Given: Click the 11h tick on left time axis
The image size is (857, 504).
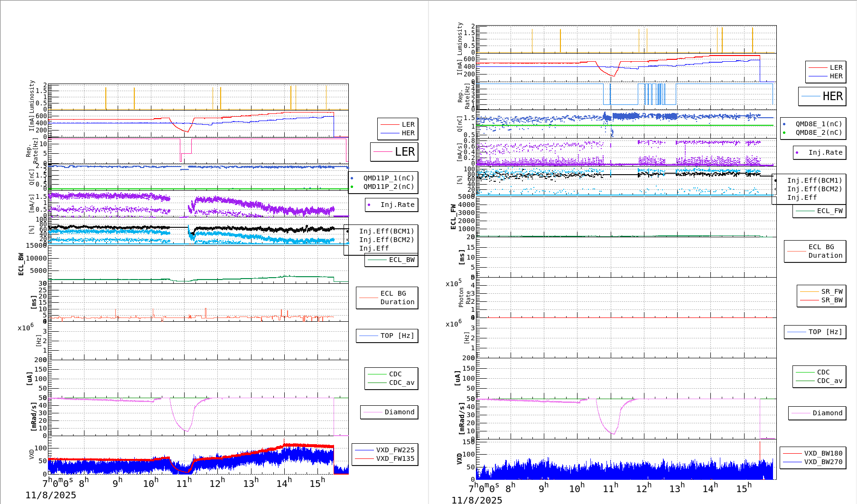Looking at the screenshot, I should (x=184, y=483).
